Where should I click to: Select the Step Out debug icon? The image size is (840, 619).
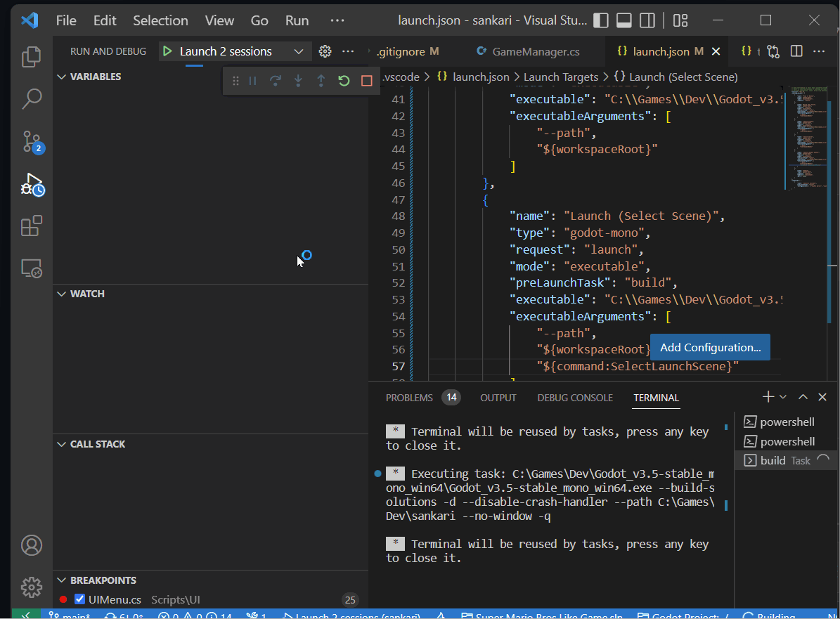[321, 80]
